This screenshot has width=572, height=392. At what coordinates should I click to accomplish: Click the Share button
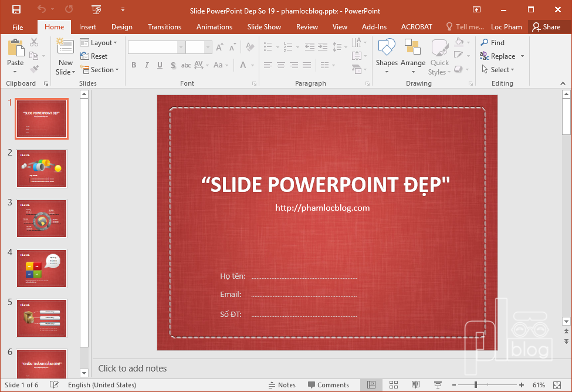tap(549, 26)
